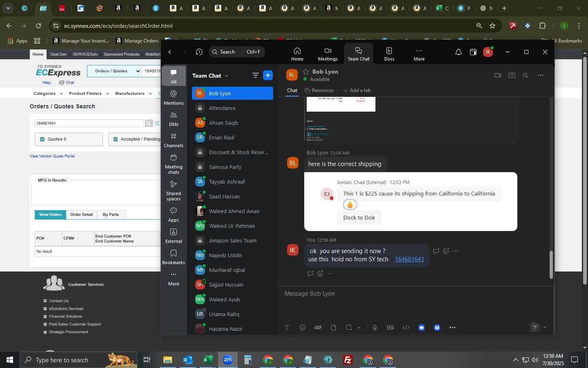Open Eman Rauf chat
The width and height of the screenshot is (588, 368).
coord(232,137)
